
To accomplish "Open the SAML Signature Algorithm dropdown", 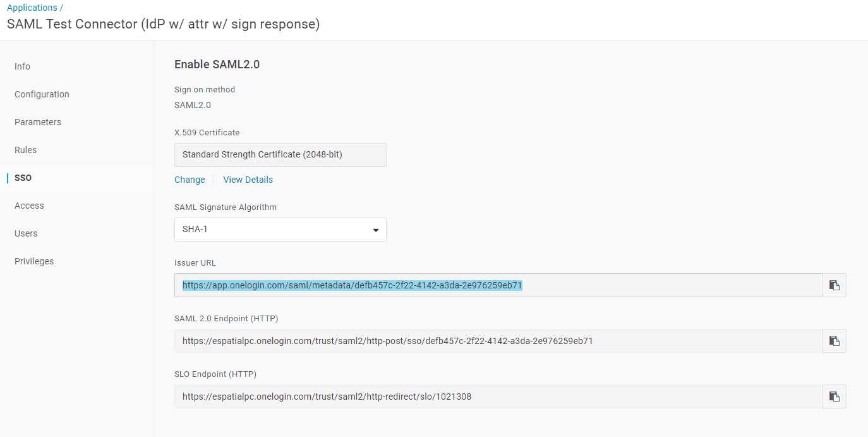I will pyautogui.click(x=280, y=230).
